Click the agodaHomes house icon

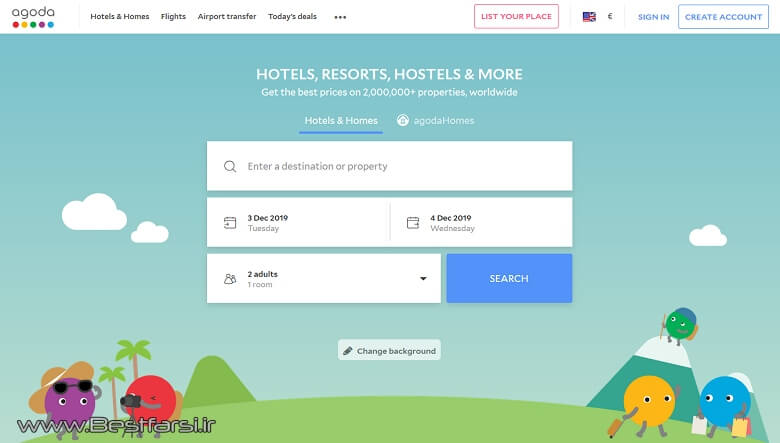[403, 120]
